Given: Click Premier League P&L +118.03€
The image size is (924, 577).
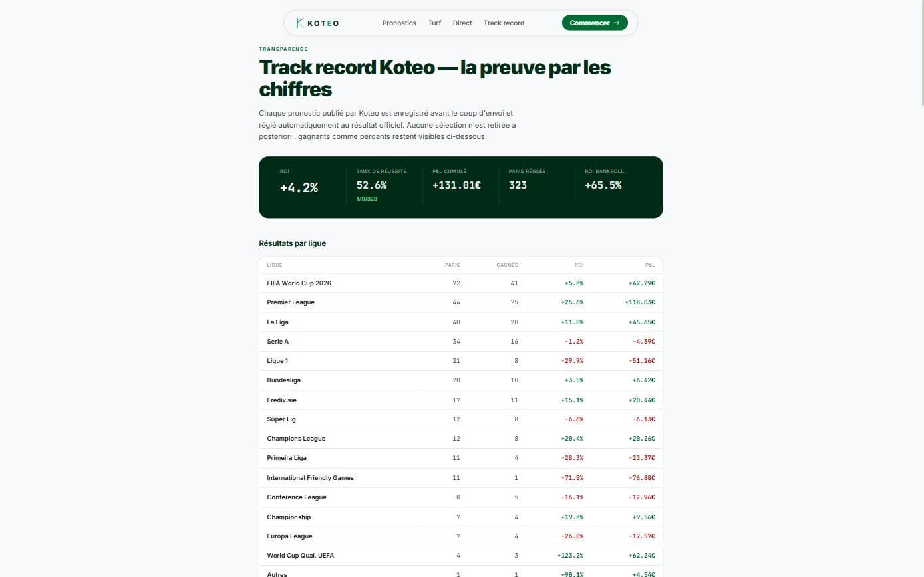Looking at the screenshot, I should (x=640, y=302).
